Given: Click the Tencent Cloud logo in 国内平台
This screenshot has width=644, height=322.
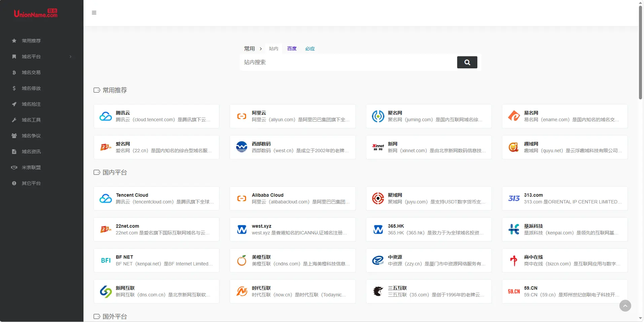Looking at the screenshot, I should click(x=106, y=198).
